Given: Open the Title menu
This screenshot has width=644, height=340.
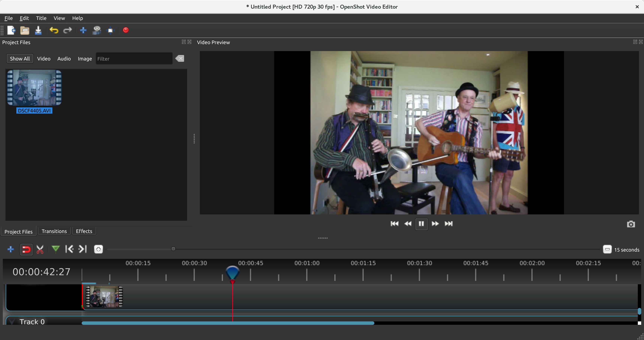Looking at the screenshot, I should (x=41, y=18).
